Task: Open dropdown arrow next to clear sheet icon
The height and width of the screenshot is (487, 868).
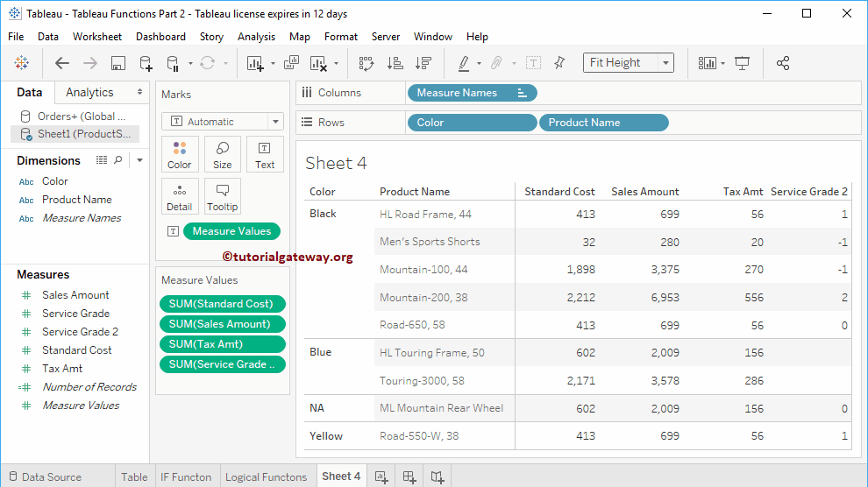Action: pos(336,64)
